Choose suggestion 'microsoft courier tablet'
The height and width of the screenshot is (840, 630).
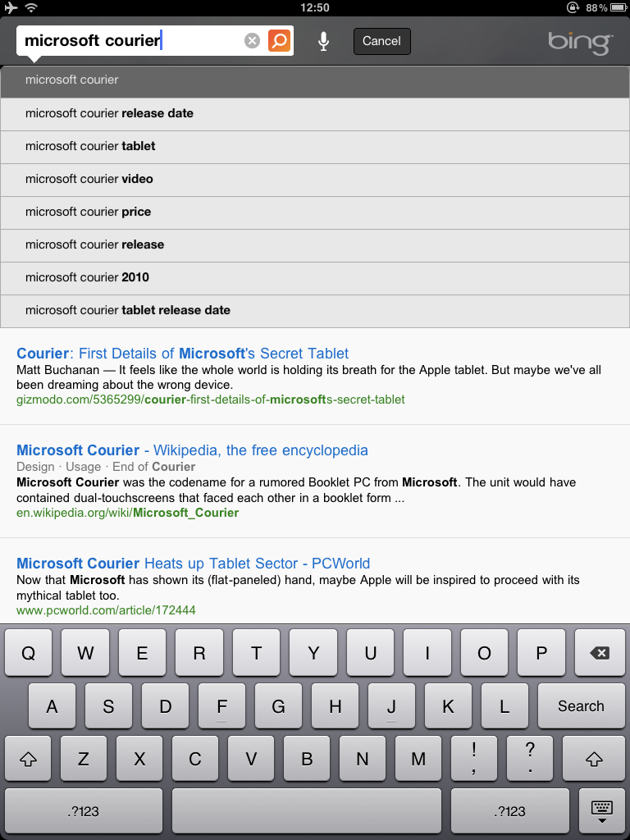[x=315, y=147]
